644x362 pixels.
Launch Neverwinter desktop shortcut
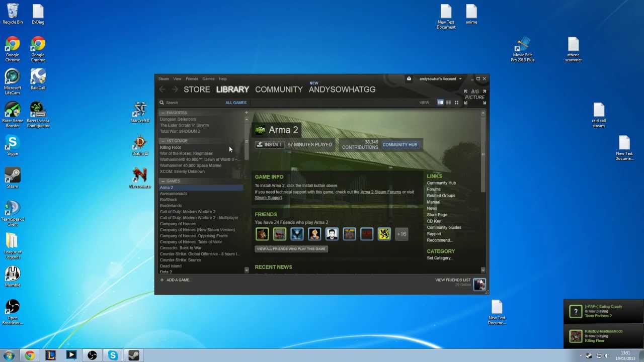(x=140, y=178)
